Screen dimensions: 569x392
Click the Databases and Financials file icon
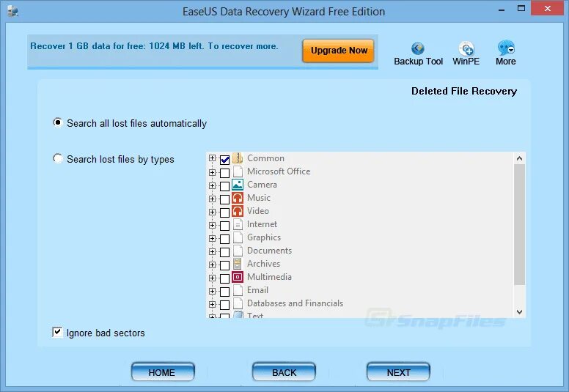[238, 303]
